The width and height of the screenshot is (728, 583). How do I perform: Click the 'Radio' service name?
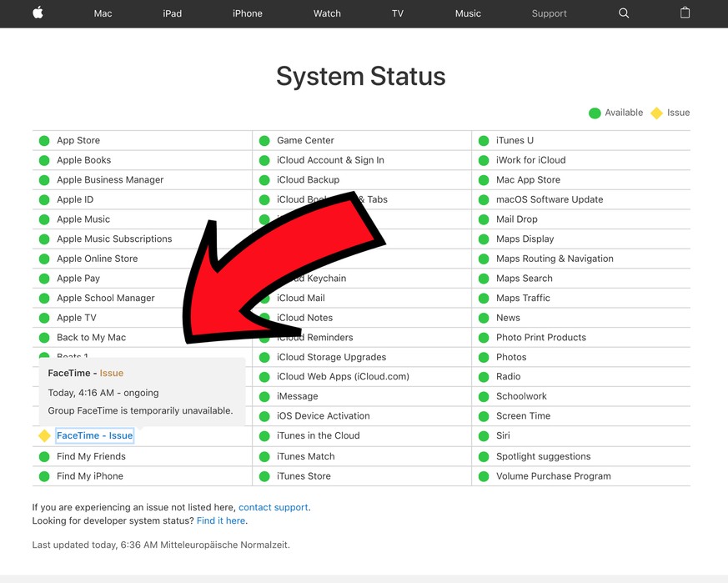[508, 376]
